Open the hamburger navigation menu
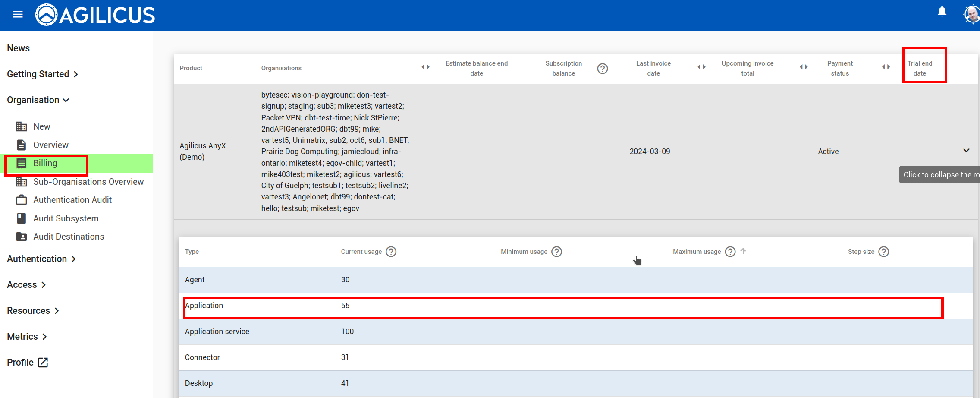The image size is (980, 398). coord(18,15)
